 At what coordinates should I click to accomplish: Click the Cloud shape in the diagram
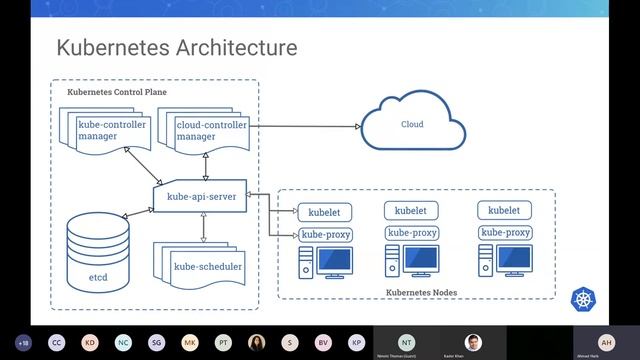pyautogui.click(x=413, y=121)
